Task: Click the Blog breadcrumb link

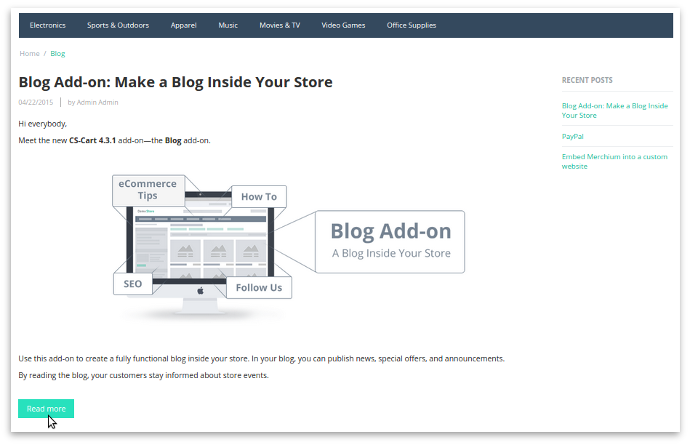Action: point(58,53)
